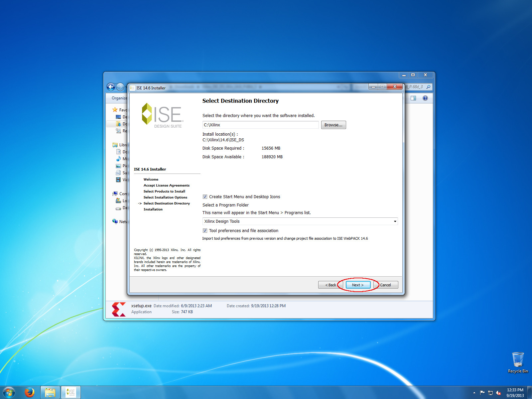
Task: Open Windows Explorer from the taskbar
Action: [x=50, y=392]
